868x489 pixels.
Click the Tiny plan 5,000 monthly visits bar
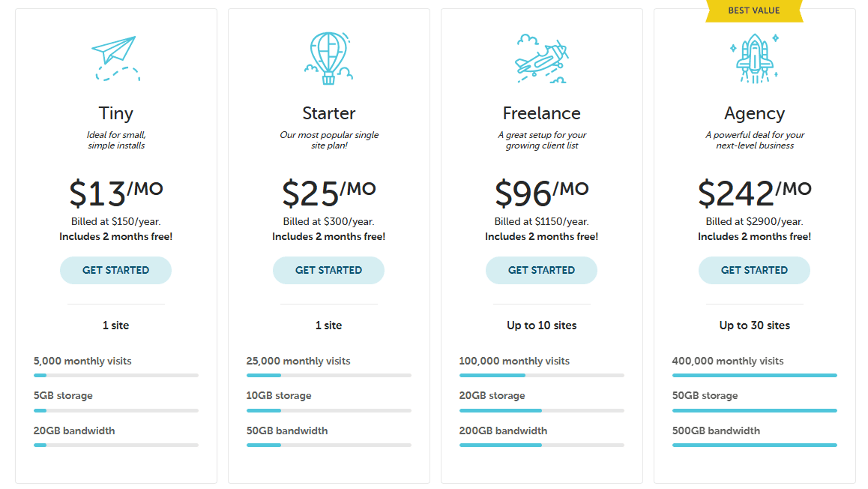pos(116,375)
